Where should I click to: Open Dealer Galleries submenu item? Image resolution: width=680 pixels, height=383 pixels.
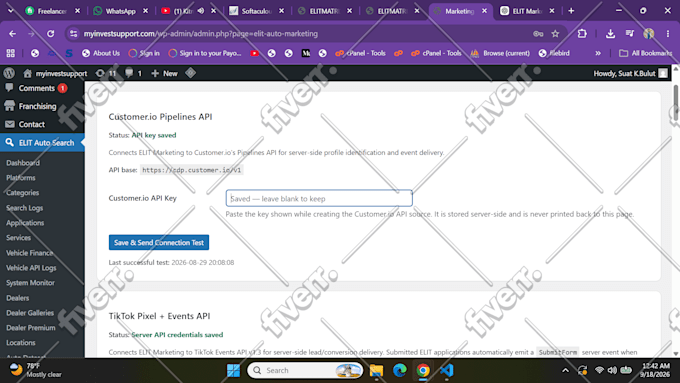(30, 313)
